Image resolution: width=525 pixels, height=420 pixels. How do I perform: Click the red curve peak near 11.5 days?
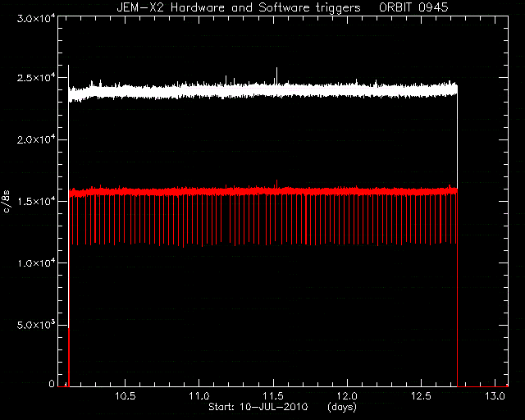coord(277,184)
